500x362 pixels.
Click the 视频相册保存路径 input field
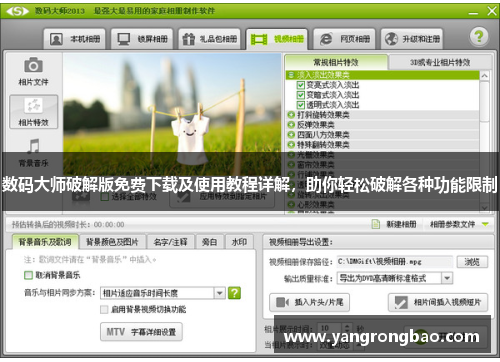click(x=395, y=262)
